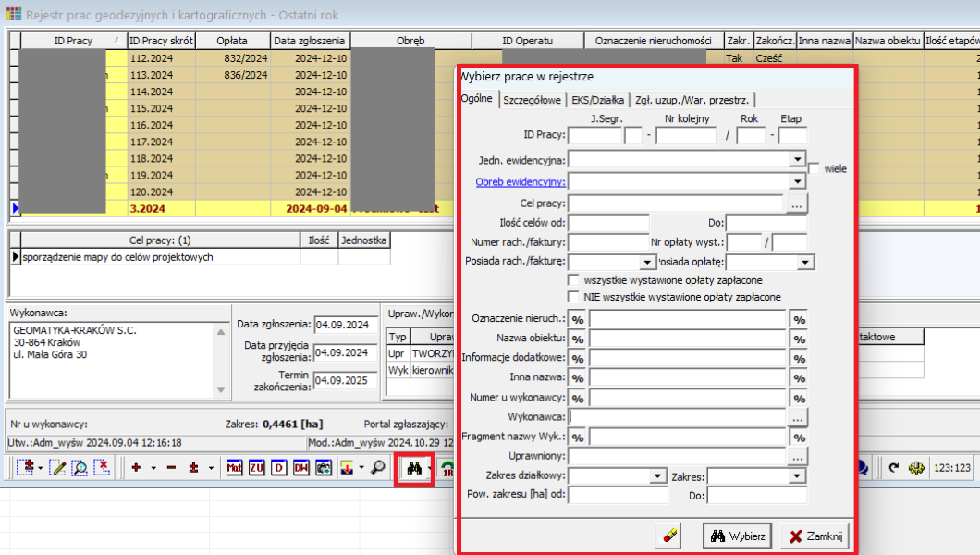Click the Obręb ewidencyjny link
The image size is (980, 555).
(x=520, y=181)
